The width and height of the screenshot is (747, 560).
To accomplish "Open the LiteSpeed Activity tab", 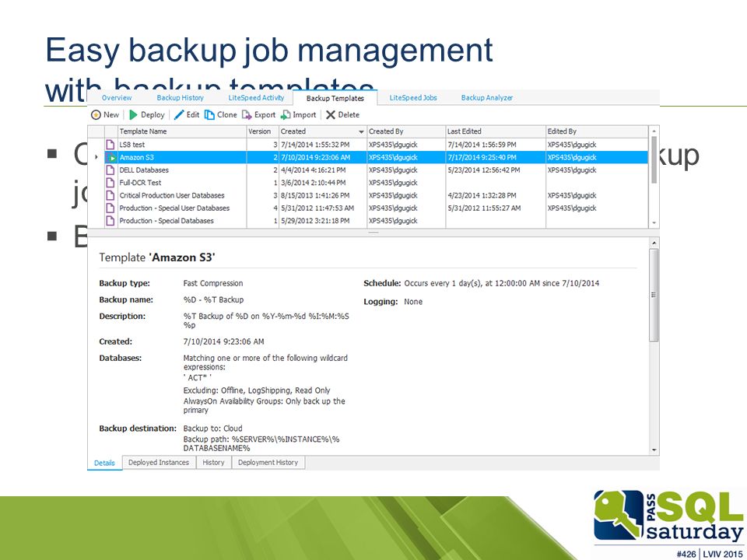I will (x=256, y=98).
